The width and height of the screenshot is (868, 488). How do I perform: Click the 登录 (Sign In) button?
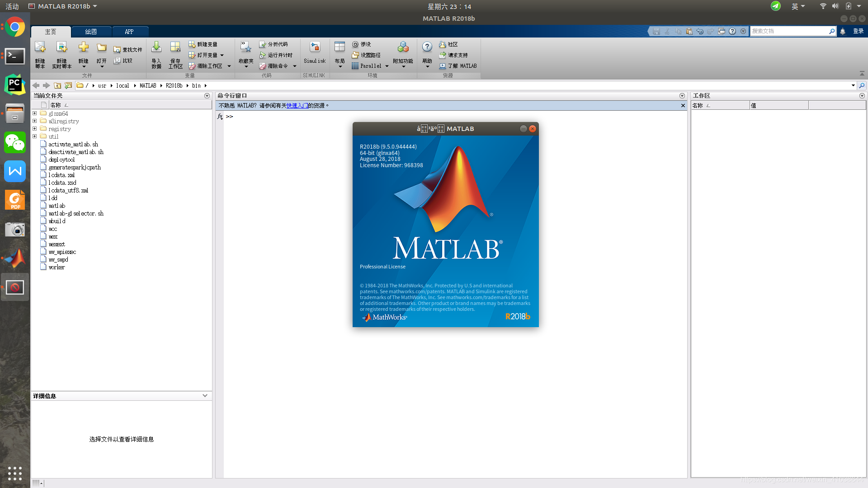click(859, 31)
